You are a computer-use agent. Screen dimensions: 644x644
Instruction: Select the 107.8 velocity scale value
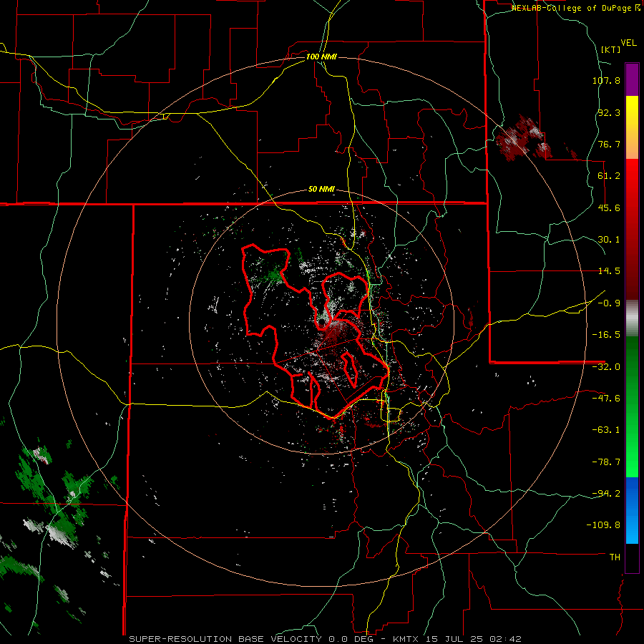[606, 80]
